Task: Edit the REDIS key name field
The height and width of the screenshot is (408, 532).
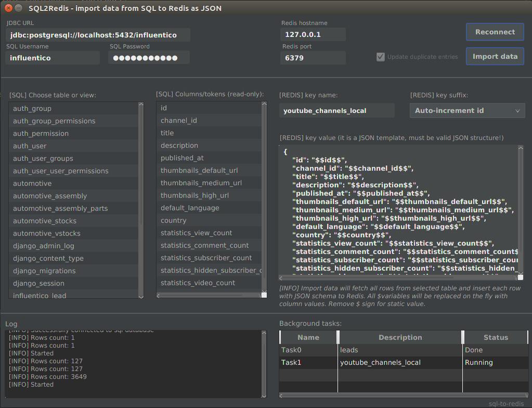Action: point(336,111)
